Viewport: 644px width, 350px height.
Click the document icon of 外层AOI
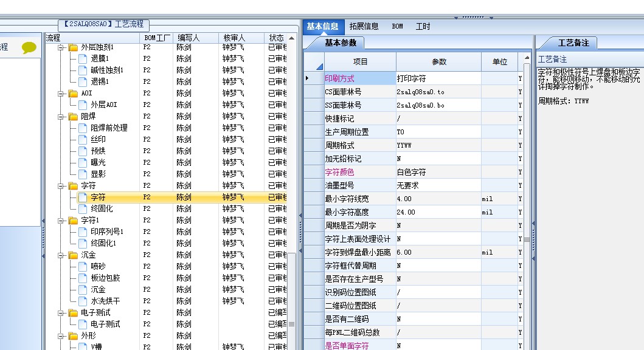[x=83, y=105]
